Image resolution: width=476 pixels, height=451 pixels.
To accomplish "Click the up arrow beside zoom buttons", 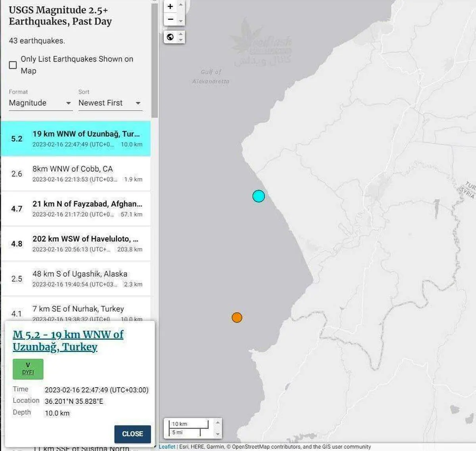I will (x=181, y=5).
